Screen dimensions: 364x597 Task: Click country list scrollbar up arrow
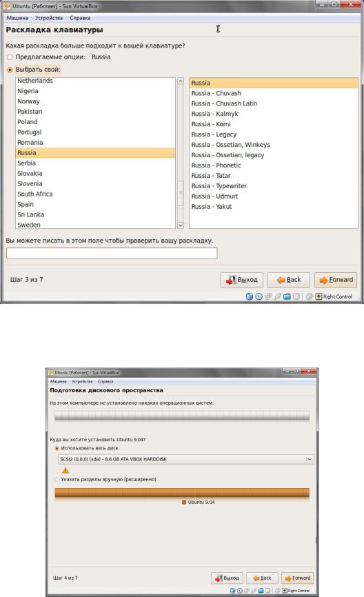181,81
